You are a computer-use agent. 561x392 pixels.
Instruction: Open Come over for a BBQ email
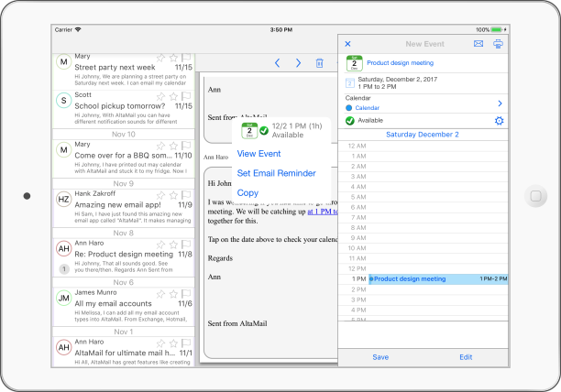coord(124,158)
